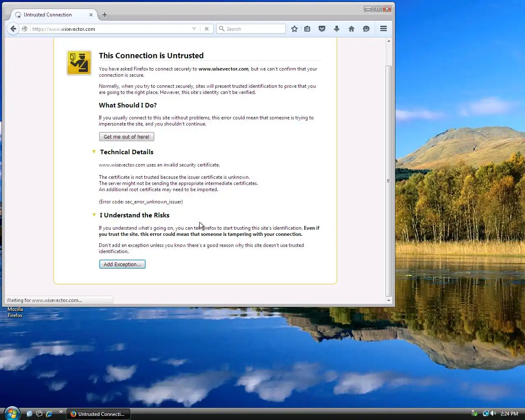The height and width of the screenshot is (420, 525).
Task: Show bookmarks list icon
Action: (x=307, y=29)
